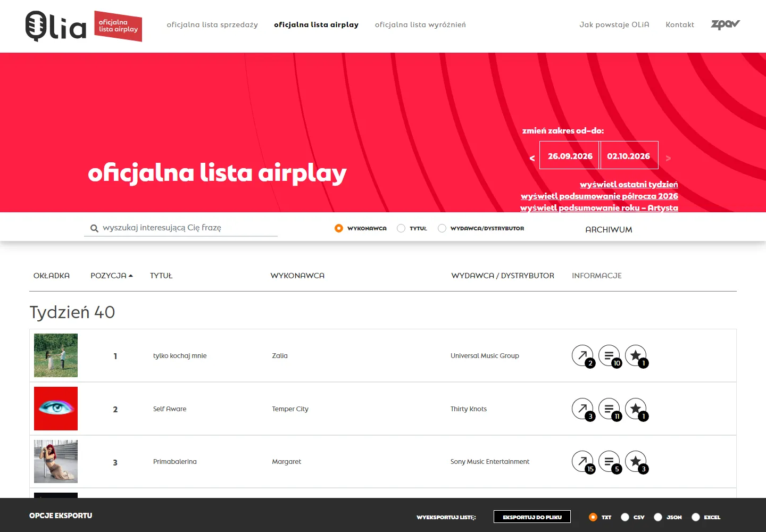
Task: Click tylko kochaj mnie cover thumbnail
Action: coord(56,355)
